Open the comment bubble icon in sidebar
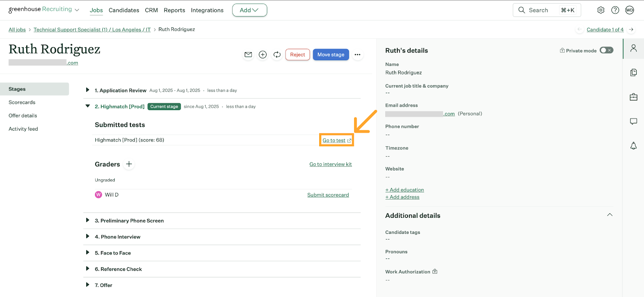This screenshot has height=297, width=644. point(633,121)
